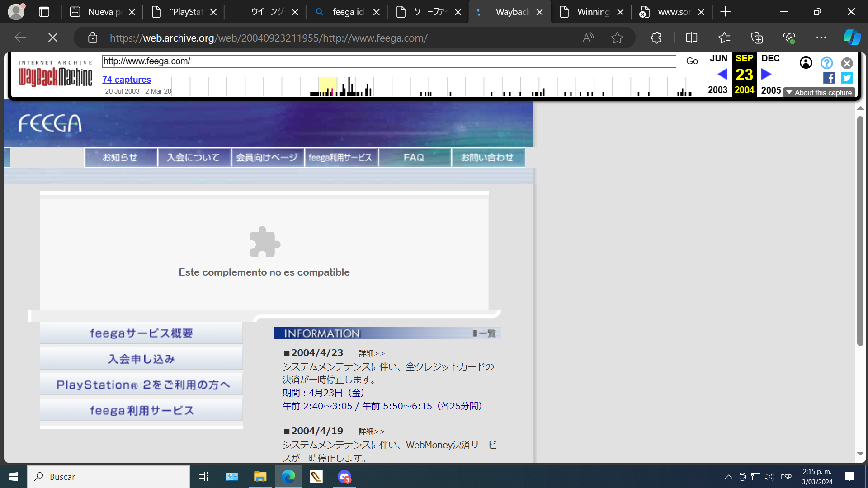The width and height of the screenshot is (868, 488).
Task: Open Task View on taskbar
Action: (203, 477)
